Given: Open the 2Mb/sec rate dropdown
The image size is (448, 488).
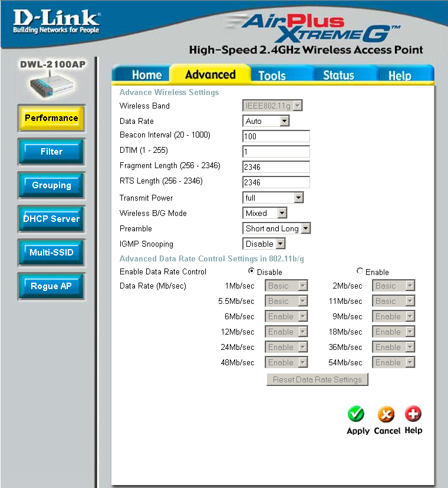Looking at the screenshot, I should (x=394, y=286).
